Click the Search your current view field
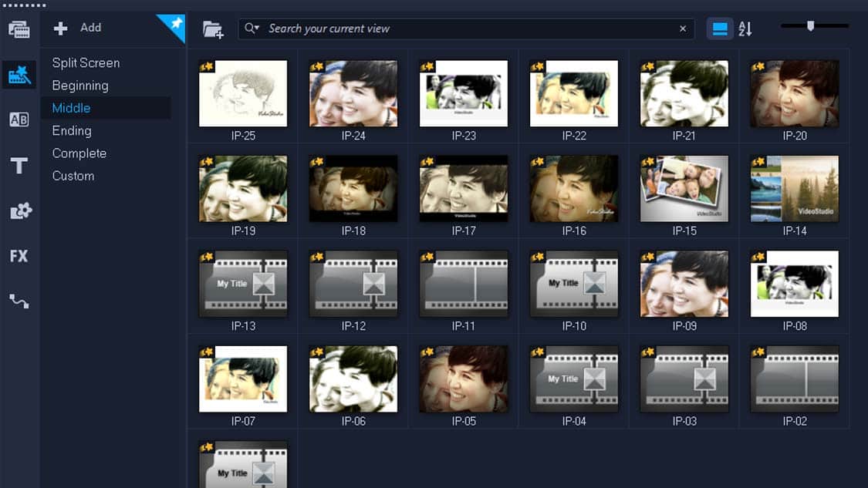 coord(467,29)
